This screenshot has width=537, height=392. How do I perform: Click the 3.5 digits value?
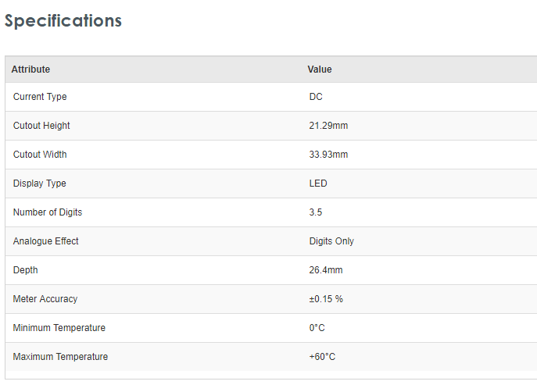pos(316,212)
